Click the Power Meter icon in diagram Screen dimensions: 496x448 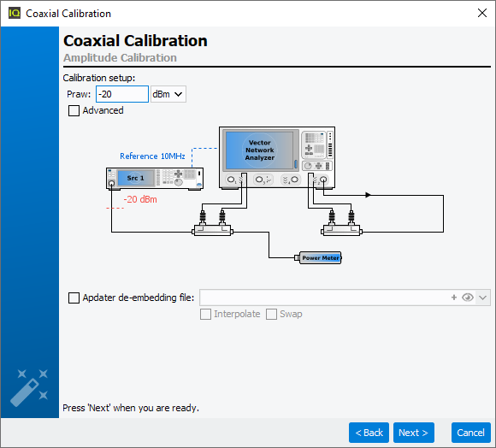click(318, 257)
